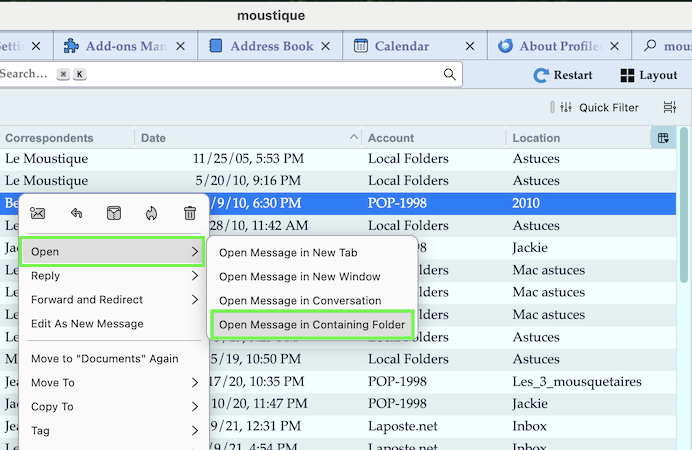Screen dimensions: 692x450
Task: Open the message list display options icon
Action: pos(669,107)
